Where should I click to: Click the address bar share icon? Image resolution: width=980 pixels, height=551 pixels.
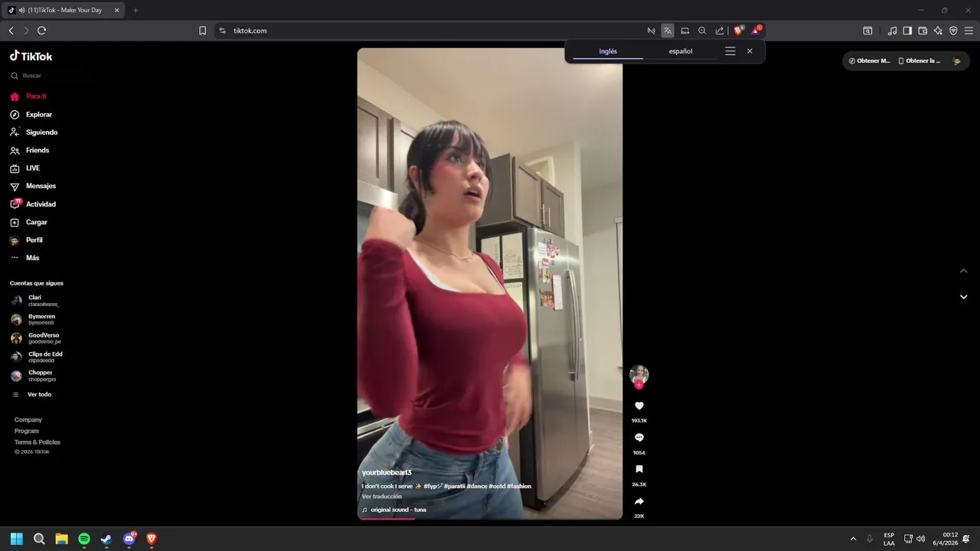coord(720,31)
